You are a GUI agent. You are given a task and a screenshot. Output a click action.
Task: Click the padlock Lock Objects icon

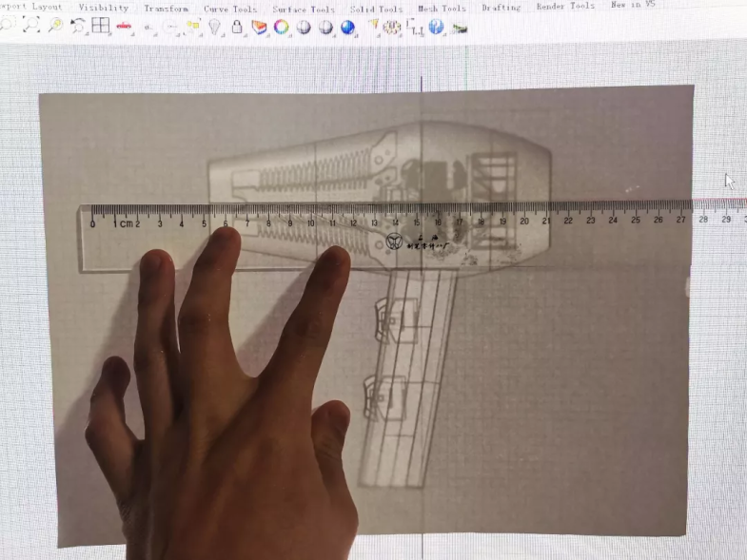237,27
